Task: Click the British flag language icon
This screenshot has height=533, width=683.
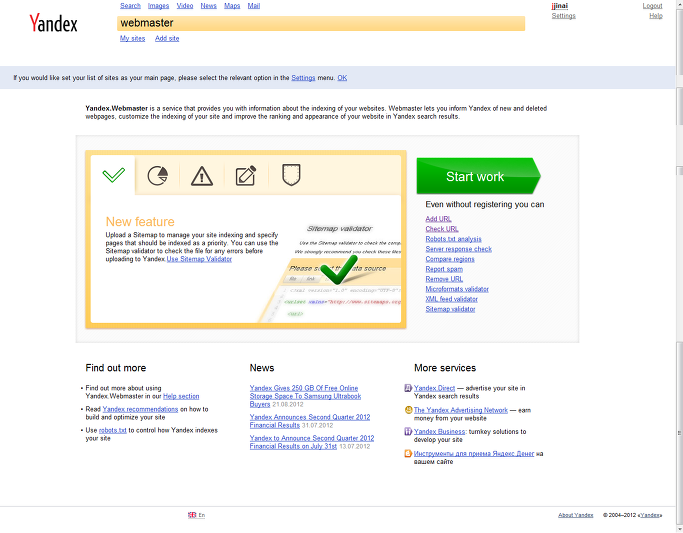Action: (x=192, y=515)
